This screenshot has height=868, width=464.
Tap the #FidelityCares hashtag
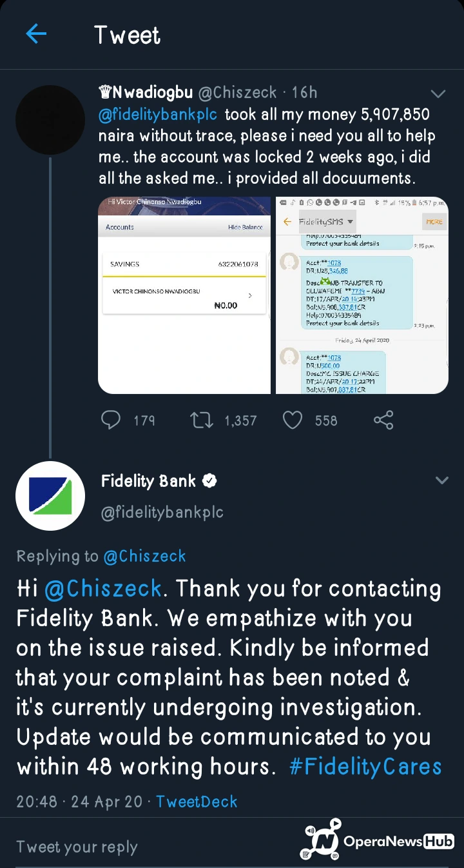(365, 767)
